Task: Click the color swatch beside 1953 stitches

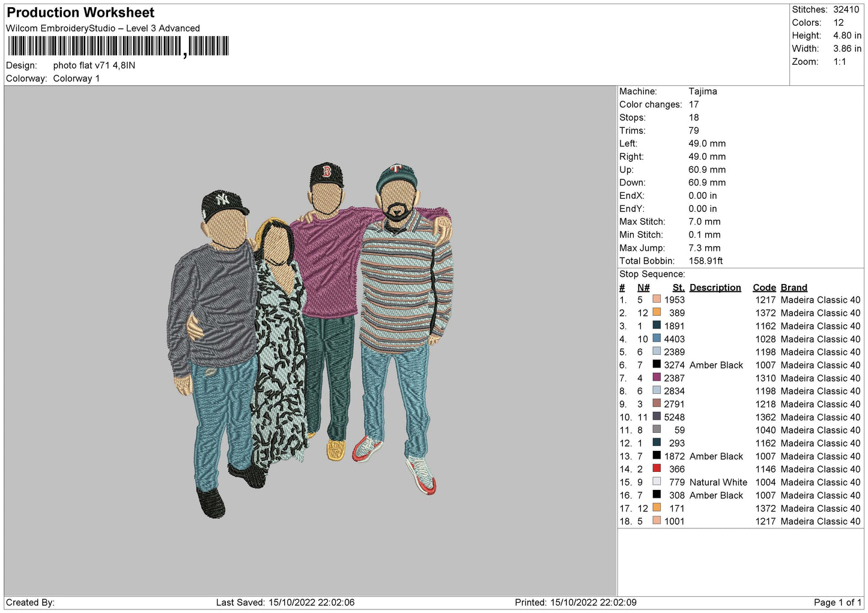Action: click(657, 299)
